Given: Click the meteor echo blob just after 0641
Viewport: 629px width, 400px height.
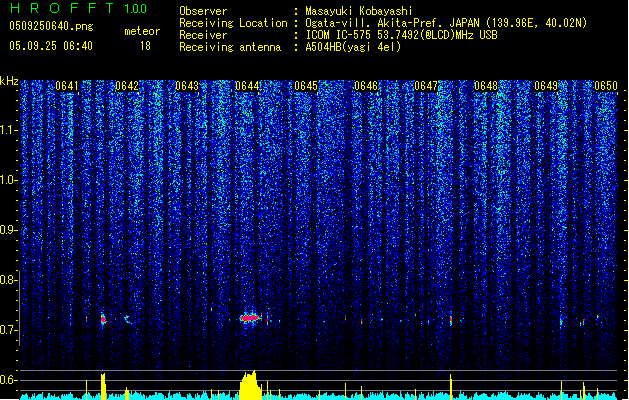Looking at the screenshot, I should pos(103,319).
